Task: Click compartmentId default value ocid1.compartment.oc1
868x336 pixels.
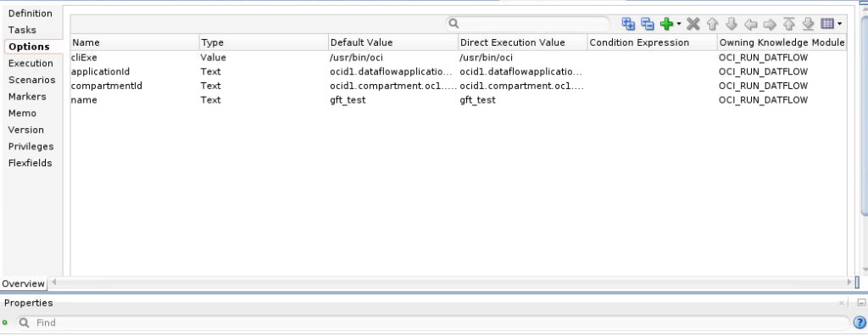Action: [393, 86]
